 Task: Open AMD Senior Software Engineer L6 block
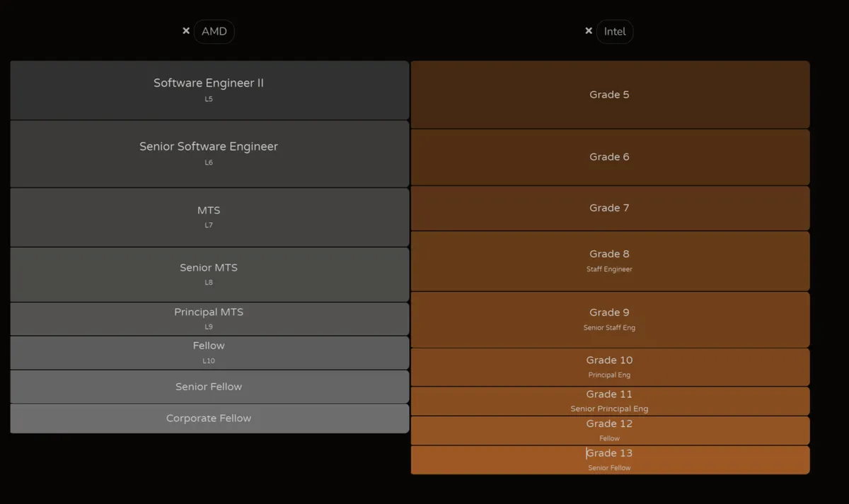tap(209, 153)
